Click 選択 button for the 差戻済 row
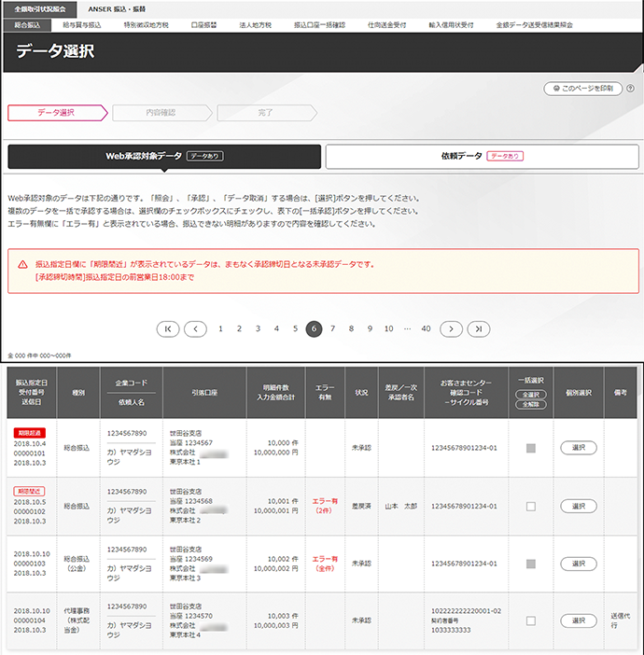Image resolution: width=644 pixels, height=655 pixels. (x=579, y=506)
